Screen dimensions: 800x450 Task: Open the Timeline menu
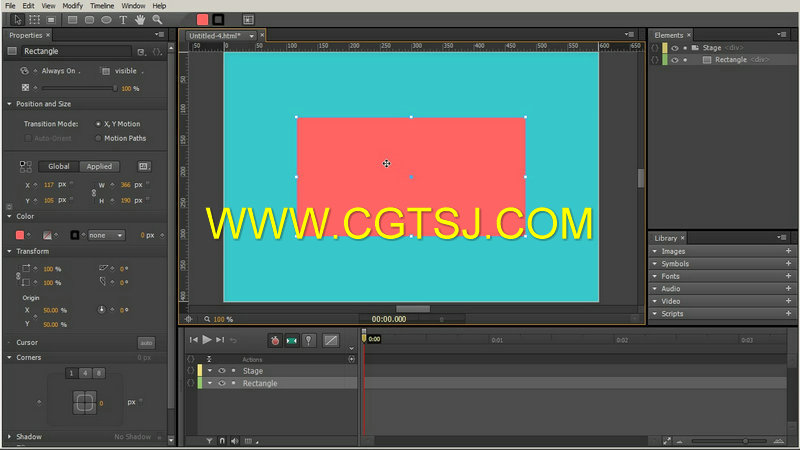coord(102,6)
